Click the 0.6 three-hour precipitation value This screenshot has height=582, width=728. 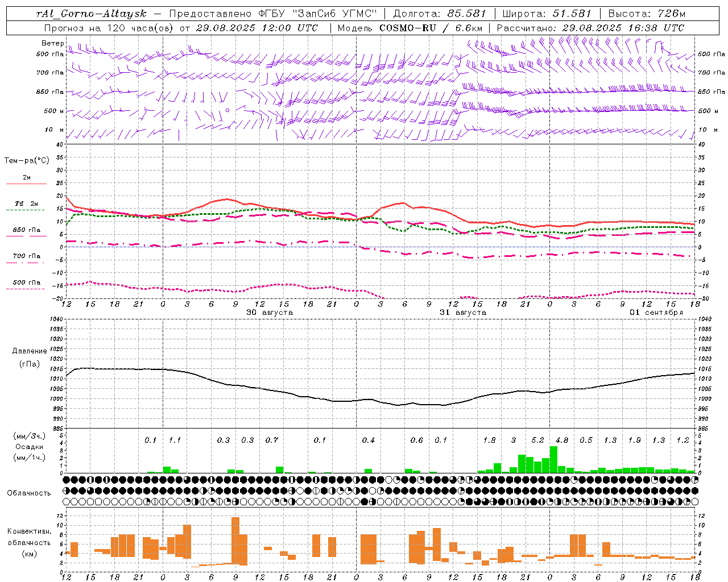(417, 440)
